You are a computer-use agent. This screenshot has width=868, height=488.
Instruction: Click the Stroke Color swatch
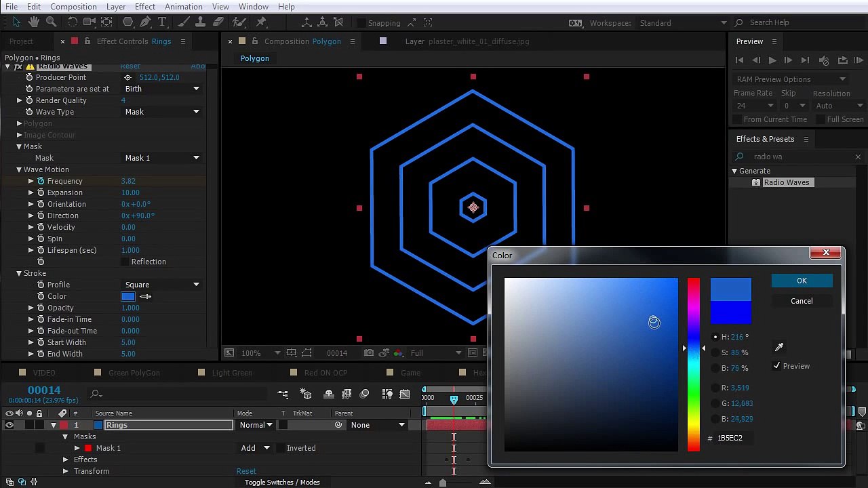[x=128, y=296]
